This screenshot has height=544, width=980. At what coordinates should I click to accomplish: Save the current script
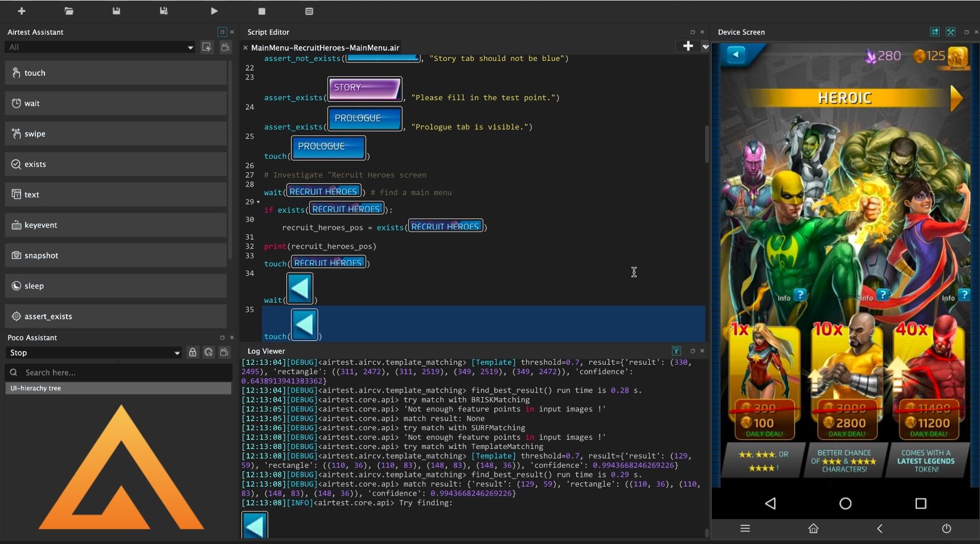pyautogui.click(x=116, y=11)
